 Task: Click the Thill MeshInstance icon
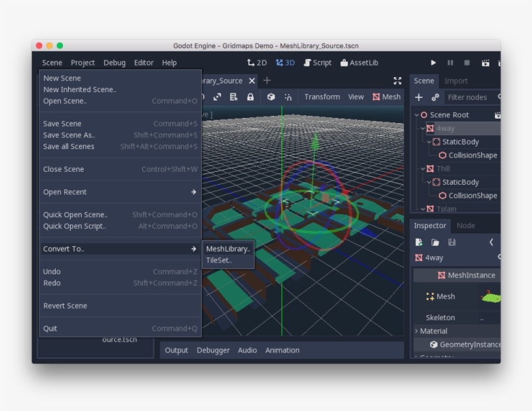tap(430, 169)
